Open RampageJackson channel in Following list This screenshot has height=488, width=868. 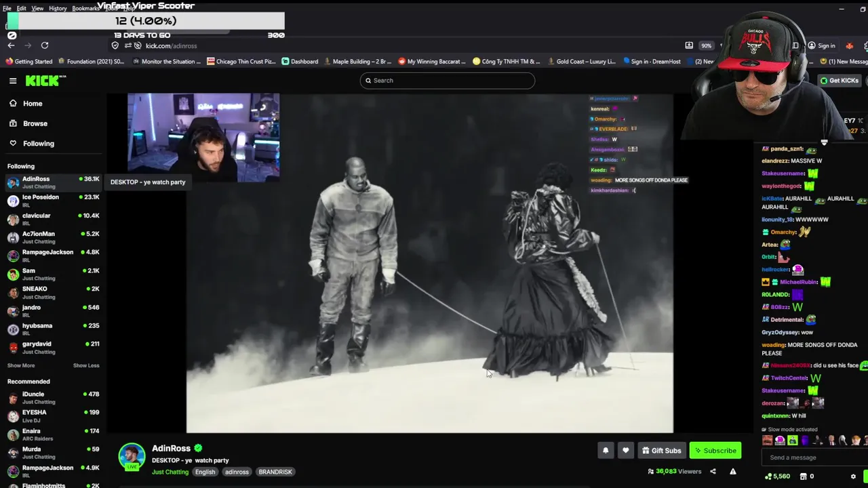[53, 256]
